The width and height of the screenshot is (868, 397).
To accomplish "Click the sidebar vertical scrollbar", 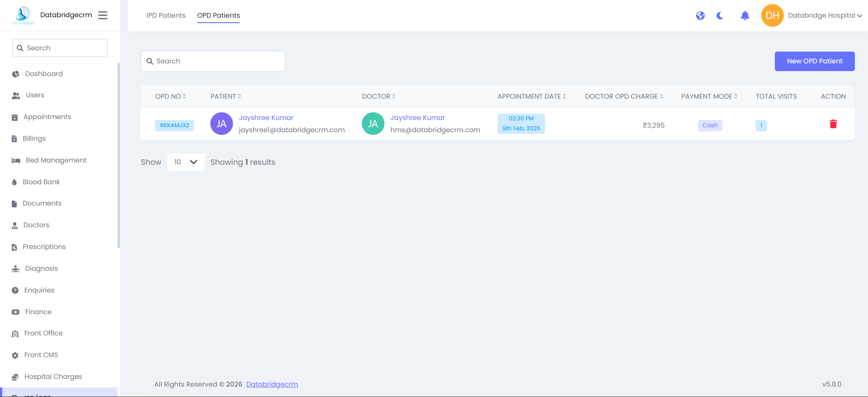I will coord(119,155).
